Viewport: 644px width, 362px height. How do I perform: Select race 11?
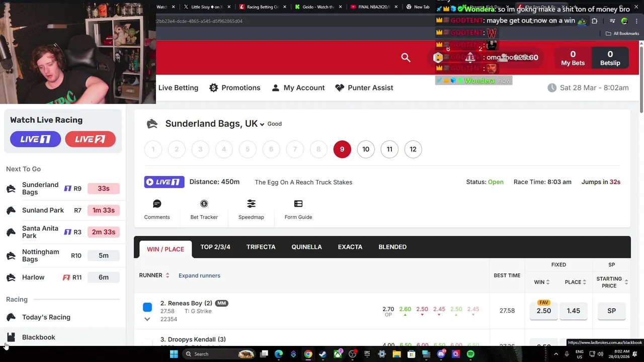pyautogui.click(x=389, y=149)
